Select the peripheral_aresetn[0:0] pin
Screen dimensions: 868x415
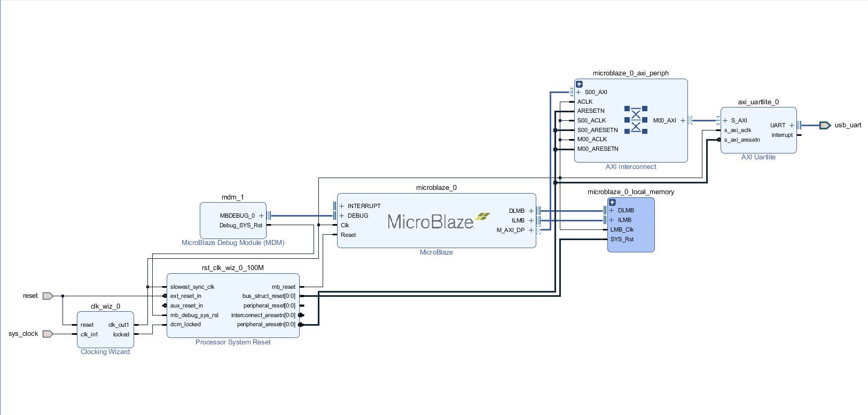(266, 324)
